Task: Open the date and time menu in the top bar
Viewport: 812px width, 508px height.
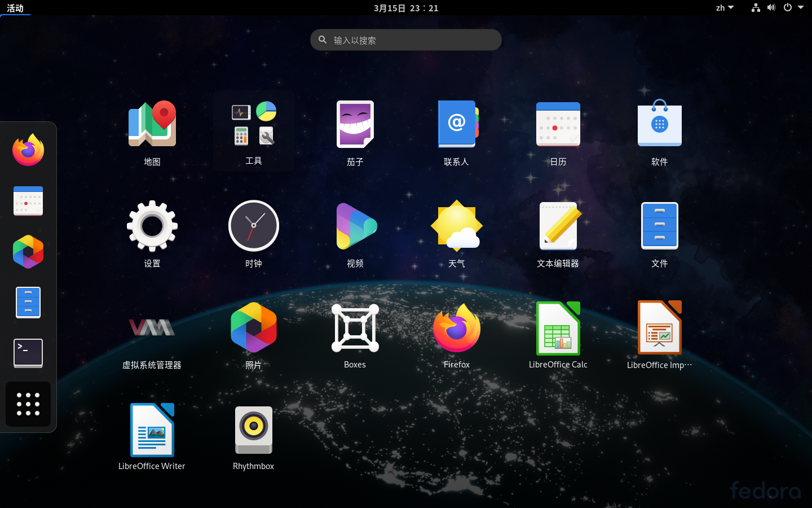Action: (406, 8)
